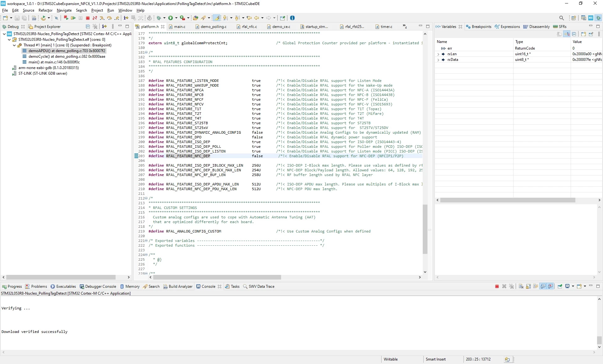Terminate the debug session using red square
This screenshot has width=603, height=364.
click(88, 18)
